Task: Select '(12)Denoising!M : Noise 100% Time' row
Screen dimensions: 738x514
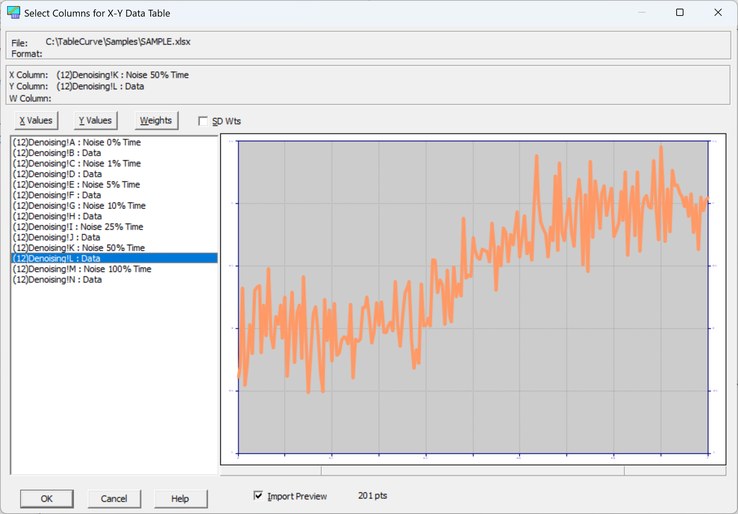Action: click(114, 269)
